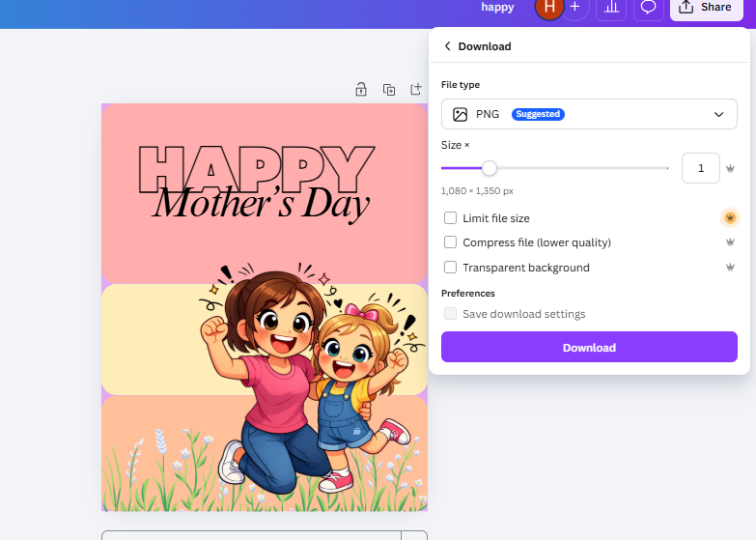The width and height of the screenshot is (756, 540).
Task: Click the crown icon beside size input
Action: 730,168
